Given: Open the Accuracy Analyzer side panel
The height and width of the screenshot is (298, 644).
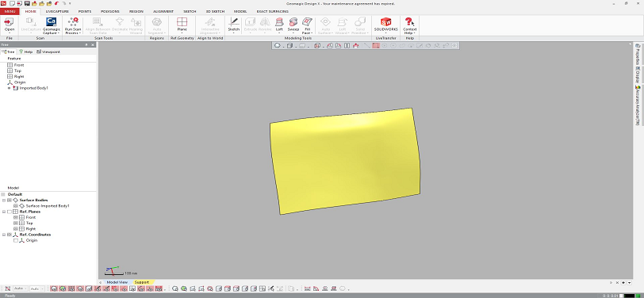Looking at the screenshot, I should point(638,105).
